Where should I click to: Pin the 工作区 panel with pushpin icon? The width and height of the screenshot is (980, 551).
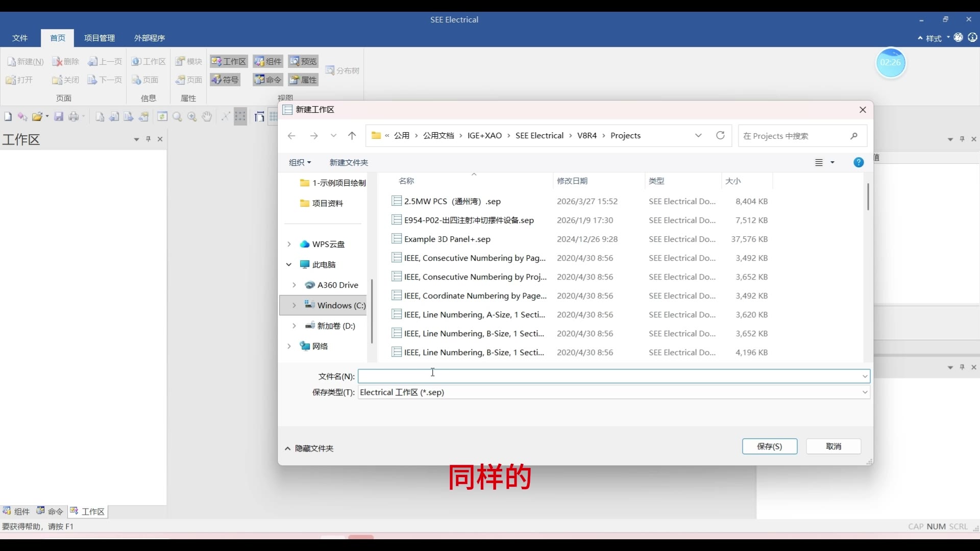[x=149, y=139]
